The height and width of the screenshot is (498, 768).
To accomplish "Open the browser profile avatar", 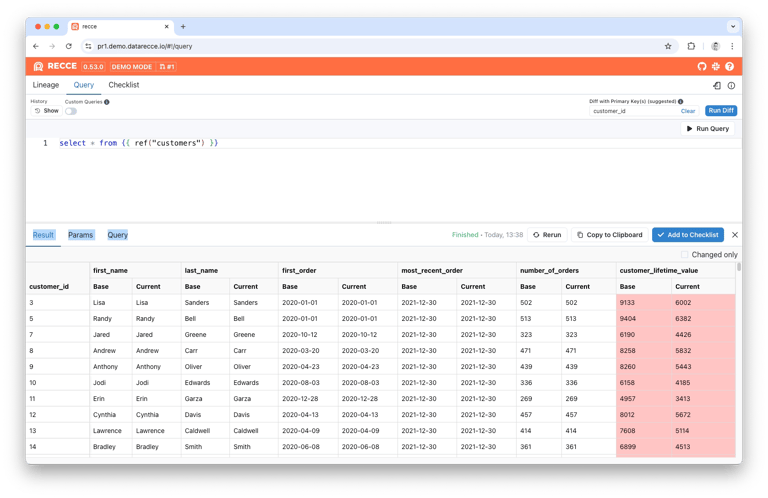I will 716,46.
